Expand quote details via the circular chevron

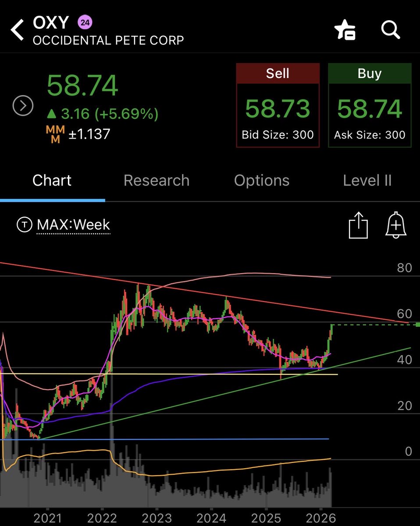(x=22, y=105)
